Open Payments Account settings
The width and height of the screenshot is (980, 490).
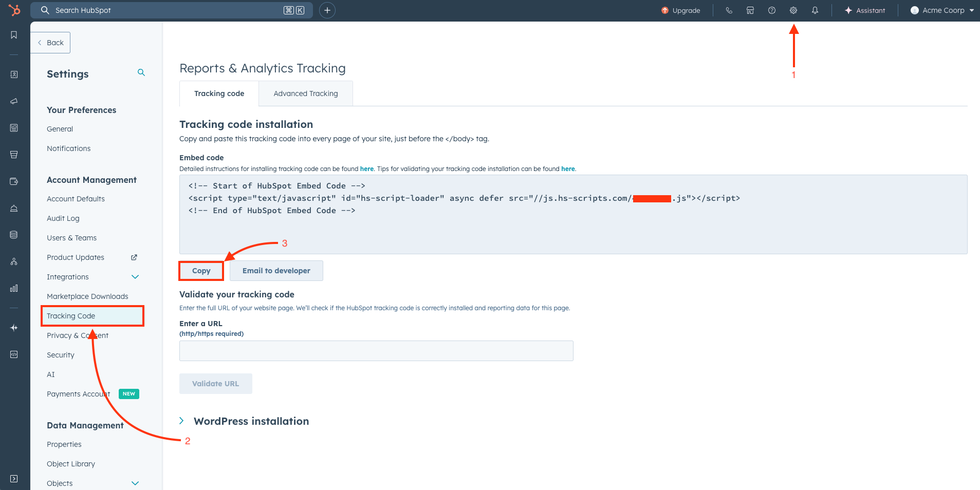click(79, 394)
